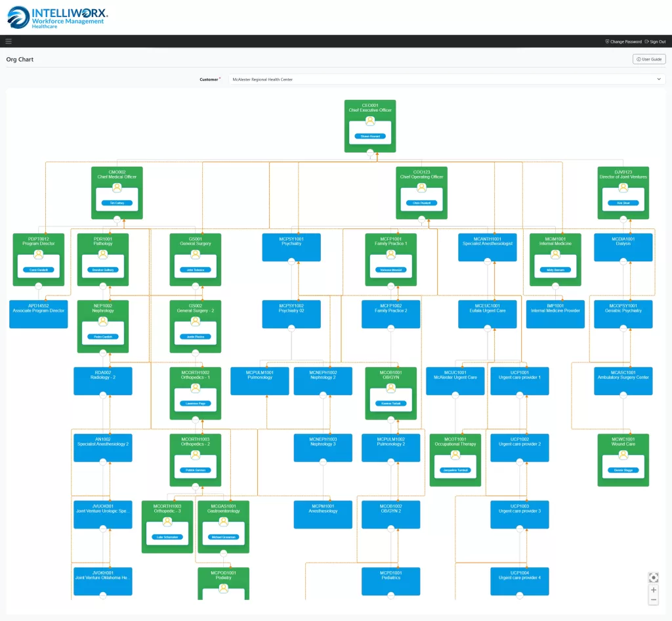Select the RDA002 Radiology-2 node
Image resolution: width=672 pixels, height=621 pixels.
click(103, 381)
